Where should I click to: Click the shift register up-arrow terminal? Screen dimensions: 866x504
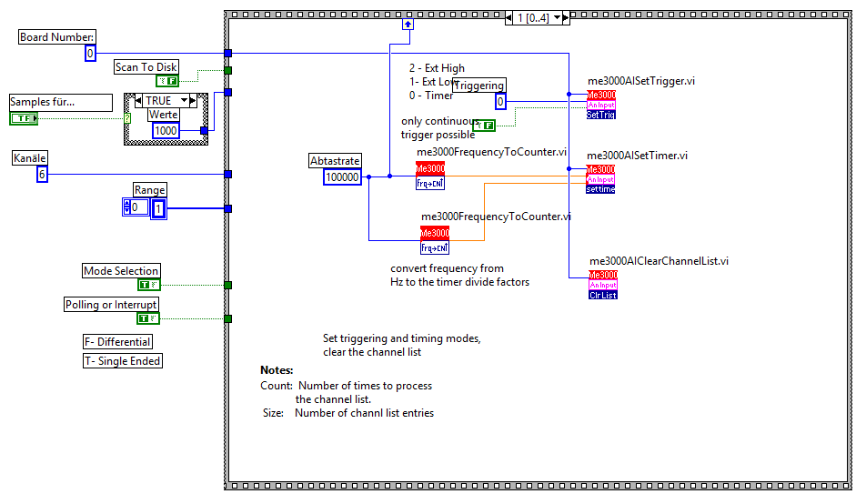click(408, 24)
